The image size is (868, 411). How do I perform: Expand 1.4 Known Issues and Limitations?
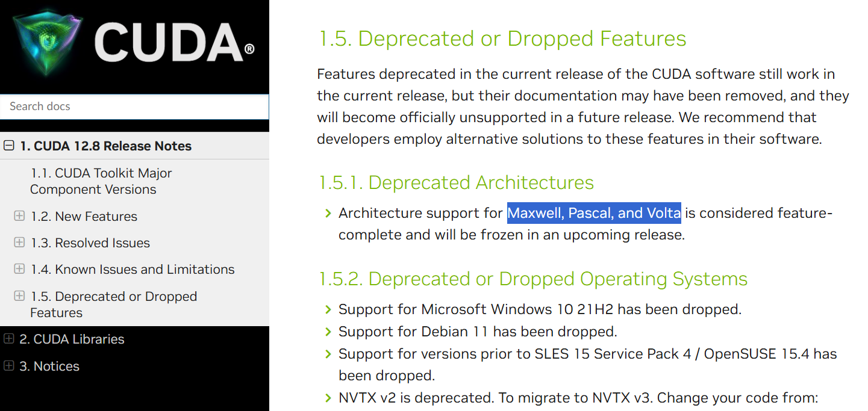click(19, 269)
